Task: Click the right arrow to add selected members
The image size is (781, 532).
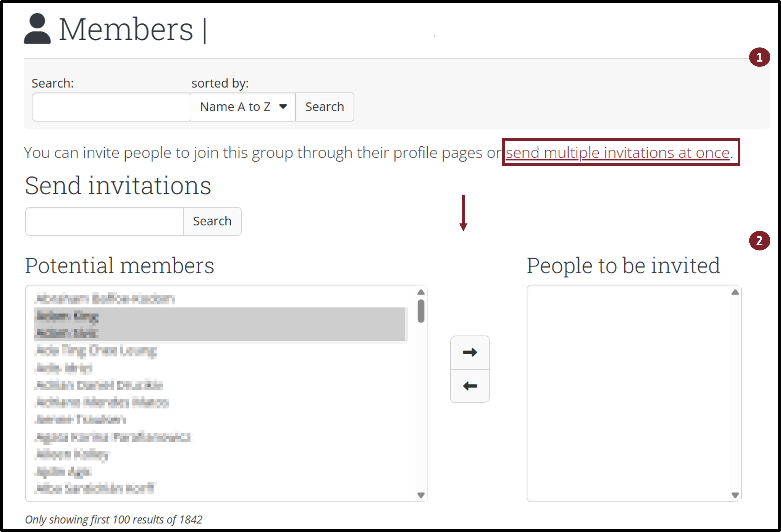Action: click(x=469, y=352)
